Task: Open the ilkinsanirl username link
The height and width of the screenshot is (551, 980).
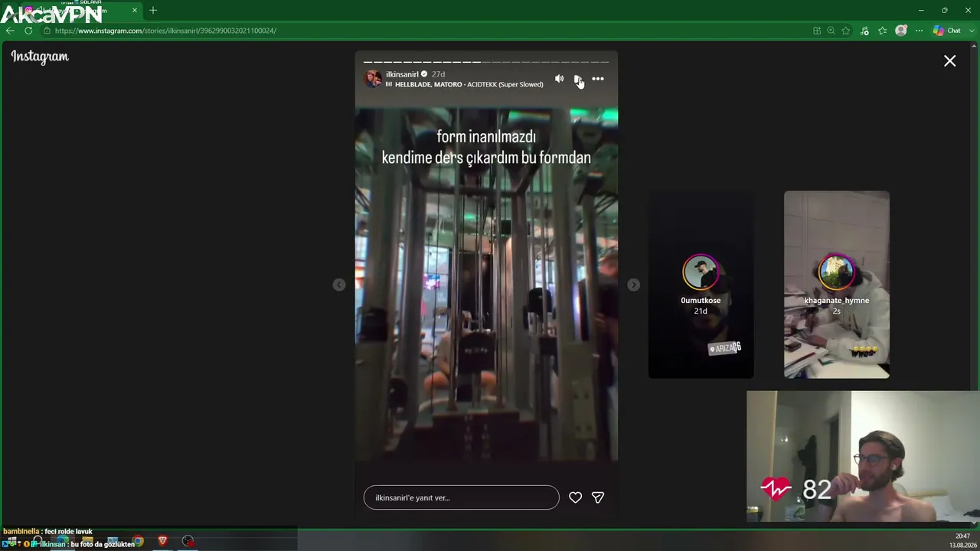Action: pyautogui.click(x=402, y=74)
